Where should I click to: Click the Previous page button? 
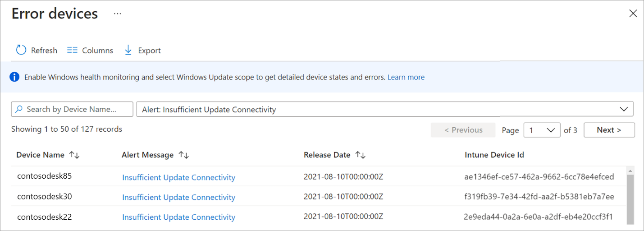pos(463,130)
